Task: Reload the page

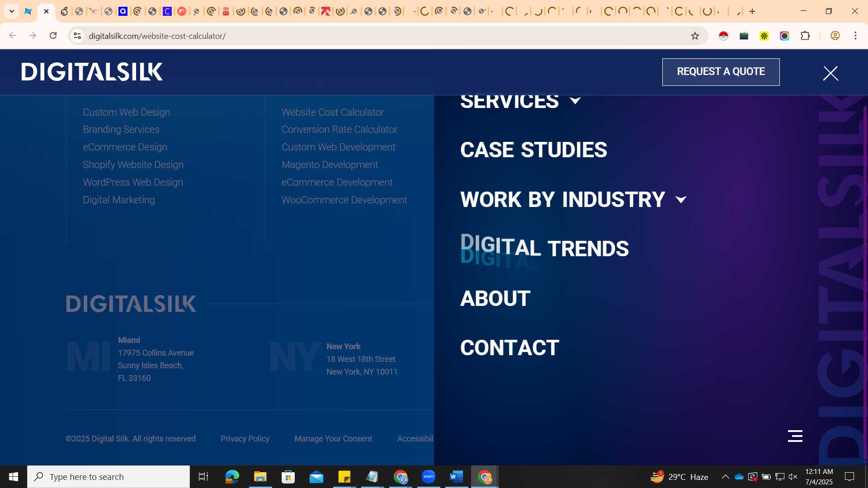Action: click(x=53, y=36)
